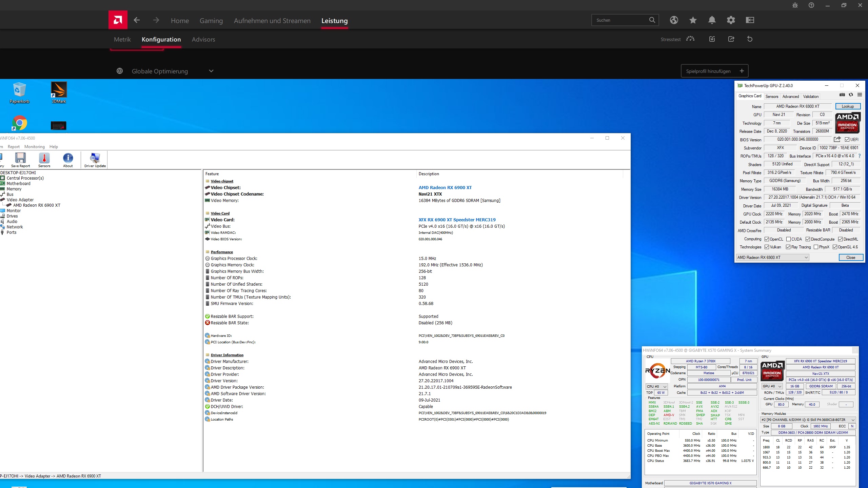Click the favorites star icon
Screen dimensions: 868x488
pos(693,20)
